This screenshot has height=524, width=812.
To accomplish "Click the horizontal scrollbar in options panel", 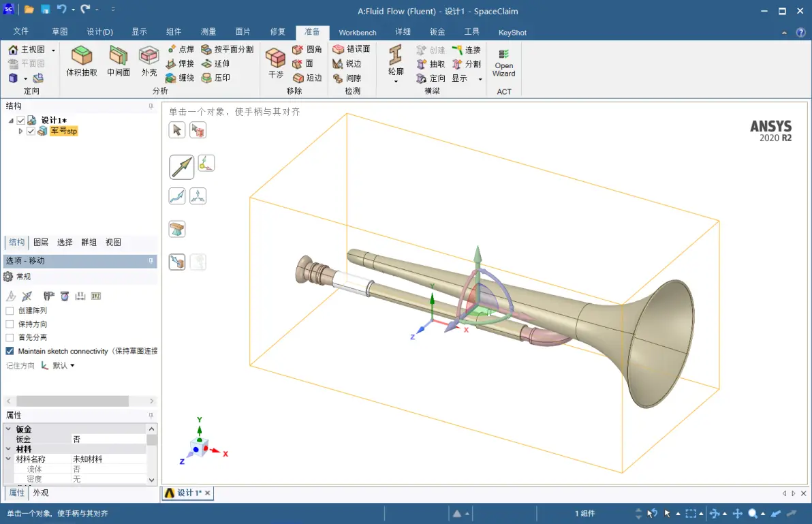I will coord(72,401).
